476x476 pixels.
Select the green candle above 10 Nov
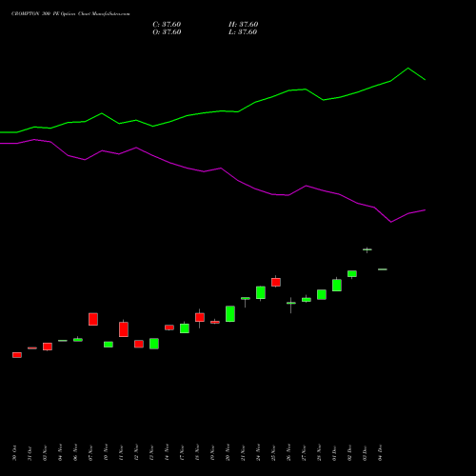click(109, 345)
